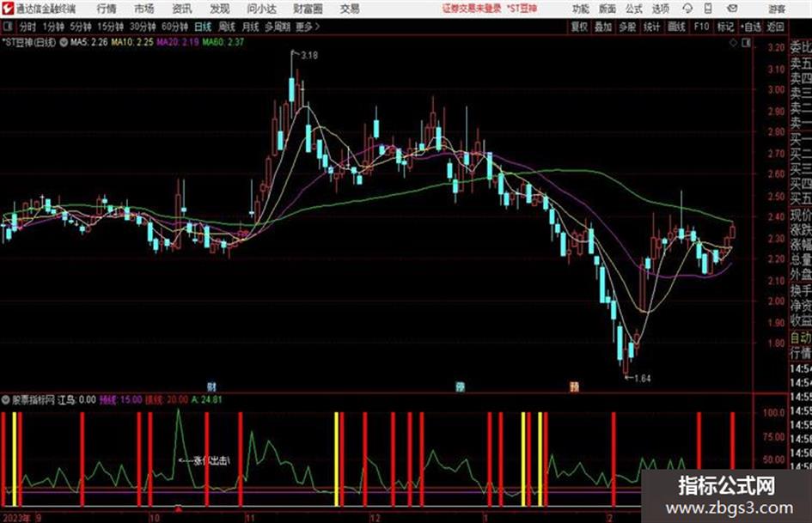This screenshot has height=523, width=812.
Task: Switch to the 5分钟 period tab
Action: click(x=81, y=27)
